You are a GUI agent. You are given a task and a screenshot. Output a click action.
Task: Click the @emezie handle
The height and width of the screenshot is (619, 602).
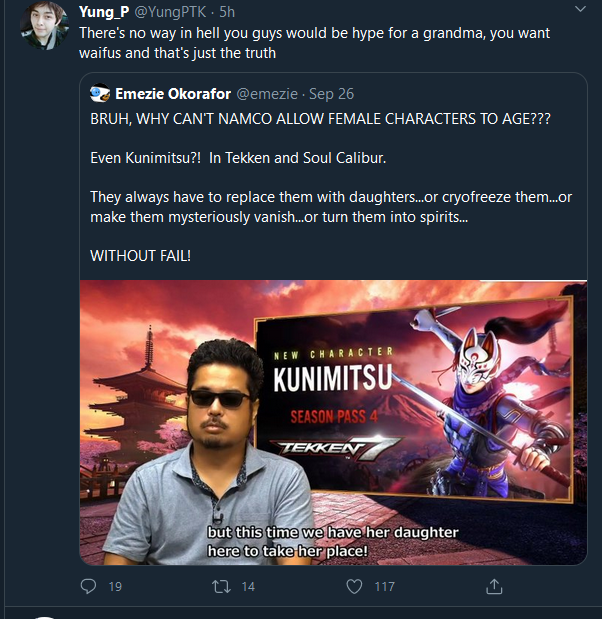tap(267, 94)
